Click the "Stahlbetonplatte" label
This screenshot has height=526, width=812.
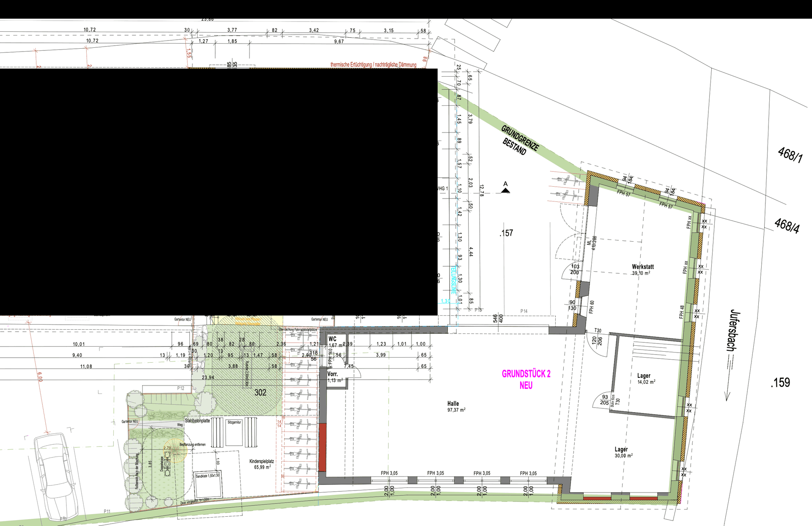coord(197,421)
